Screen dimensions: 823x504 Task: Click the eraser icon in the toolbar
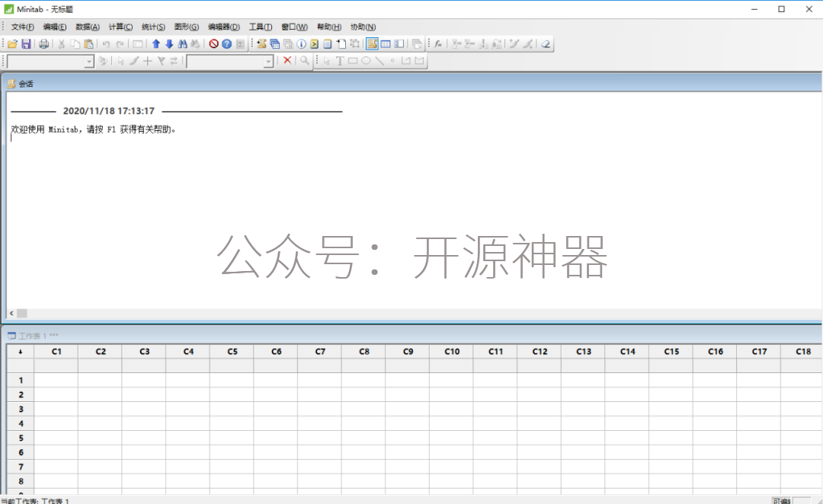pyautogui.click(x=546, y=44)
